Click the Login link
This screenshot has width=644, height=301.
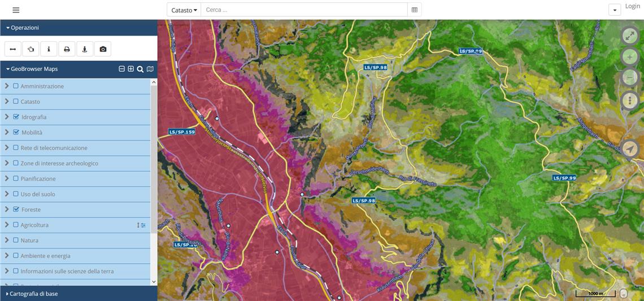tap(633, 6)
